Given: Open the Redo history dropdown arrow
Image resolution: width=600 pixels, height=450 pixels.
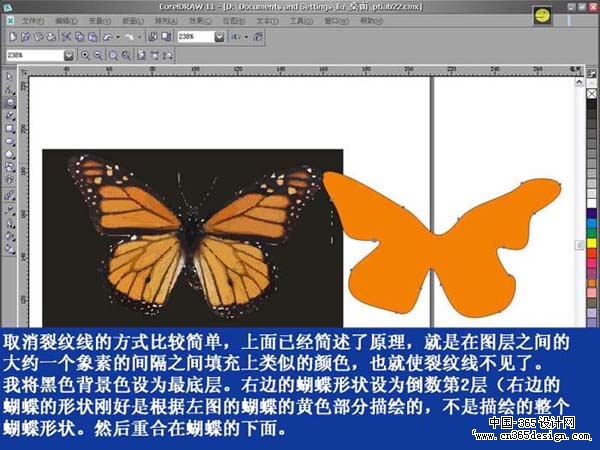Looking at the screenshot, I should [x=140, y=37].
